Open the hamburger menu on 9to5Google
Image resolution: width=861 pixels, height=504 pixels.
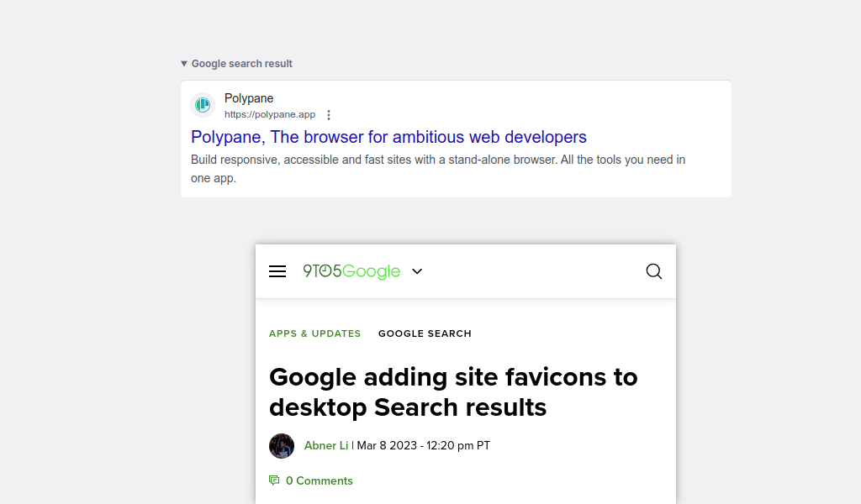point(277,271)
